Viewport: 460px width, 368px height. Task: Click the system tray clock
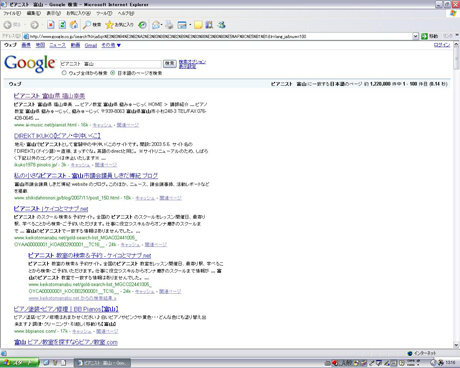click(x=450, y=362)
